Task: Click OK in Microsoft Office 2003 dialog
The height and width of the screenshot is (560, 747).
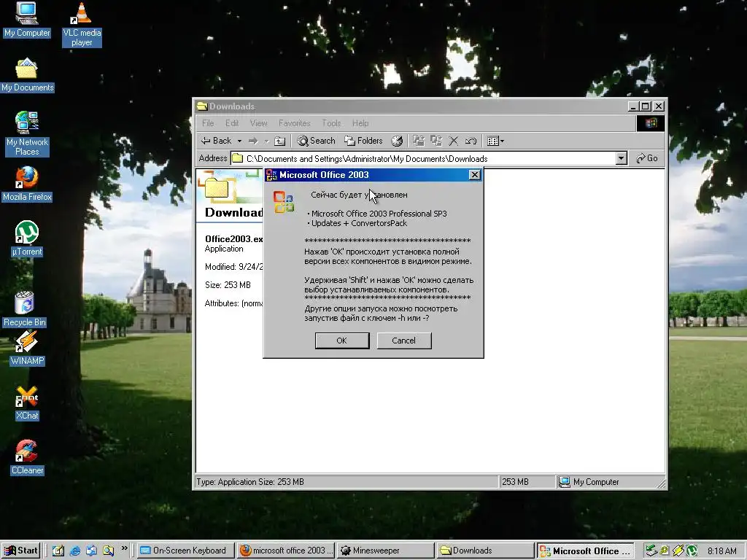Action: pyautogui.click(x=342, y=341)
